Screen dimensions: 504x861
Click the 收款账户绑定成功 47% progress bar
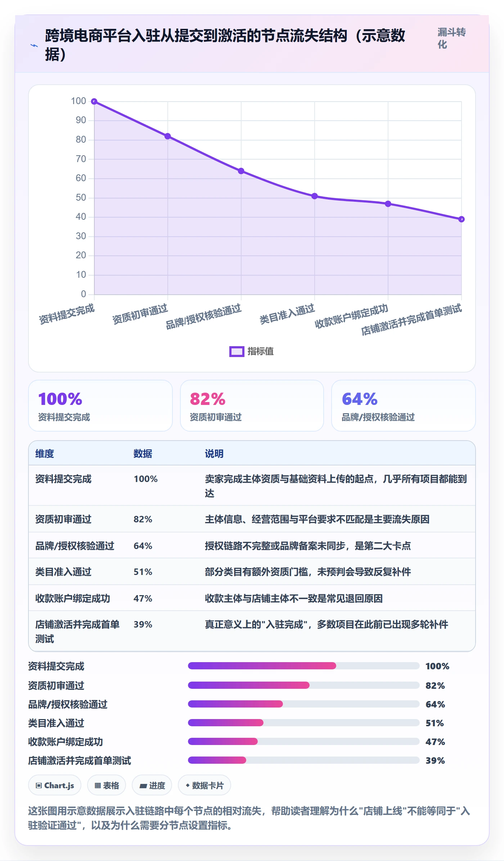tap(303, 741)
